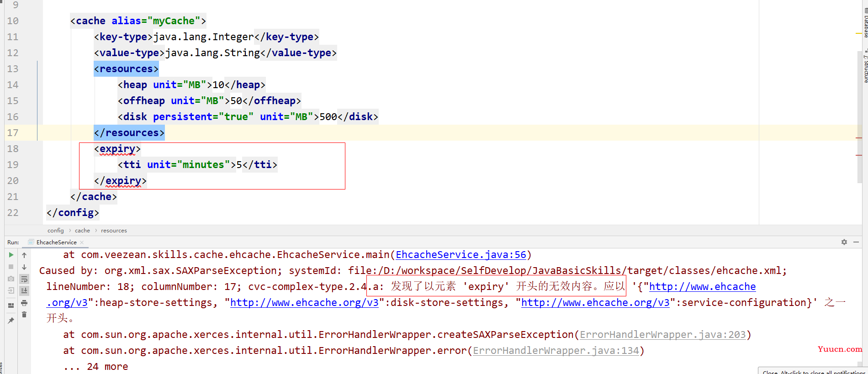The image size is (868, 374).
Task: Click the resources breadcrumb
Action: [x=114, y=231]
